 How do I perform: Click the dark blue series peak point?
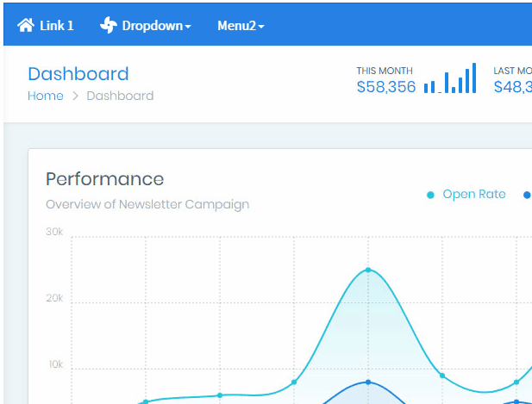point(368,382)
